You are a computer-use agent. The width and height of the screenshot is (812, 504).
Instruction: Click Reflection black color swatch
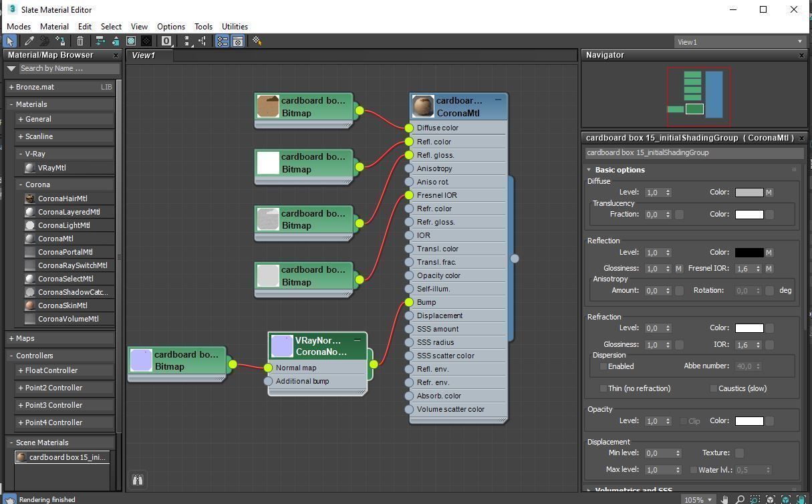click(x=749, y=253)
